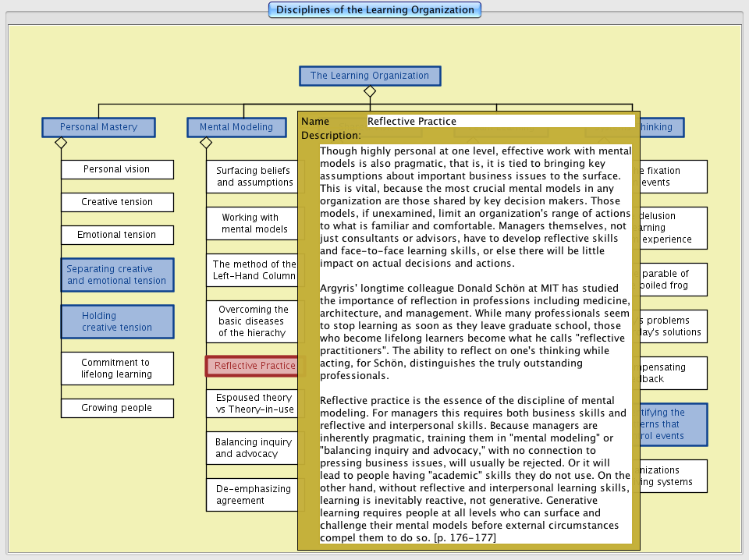Click the Reflective Practice node
The width and height of the screenshot is (749, 560).
(251, 366)
